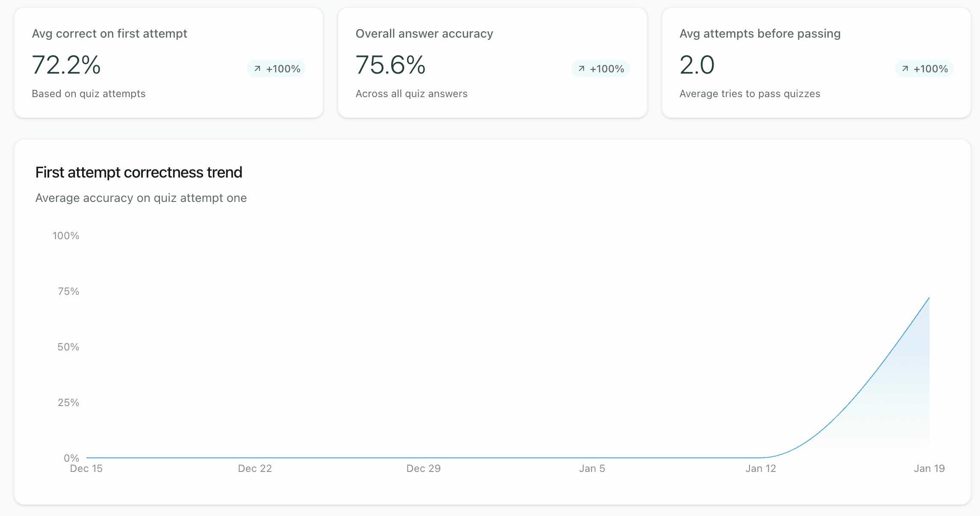
Task: Click the Avg attempts before passing title
Action: click(x=760, y=33)
